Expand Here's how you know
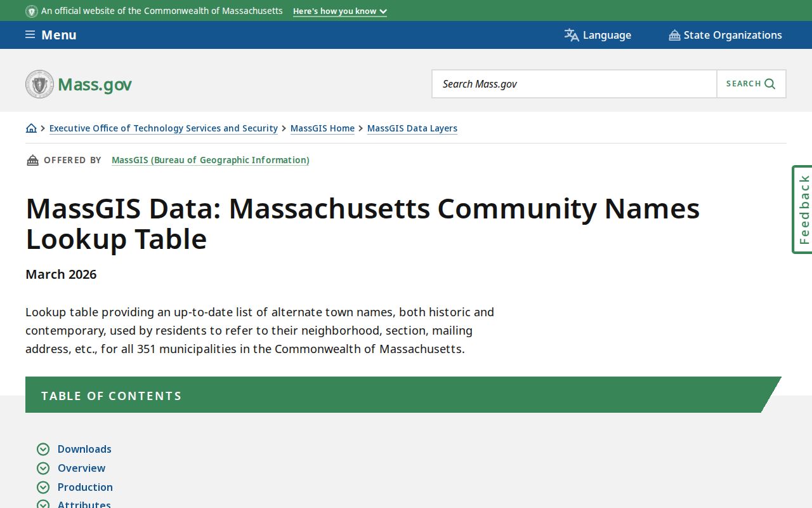The width and height of the screenshot is (812, 508). [x=340, y=11]
